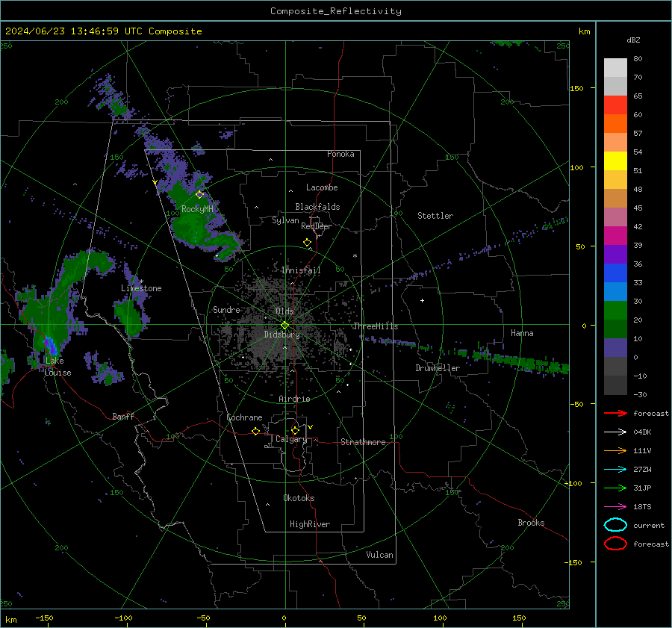Click the Lake Louise label
Screen dimensions: 672x628
tap(57, 367)
